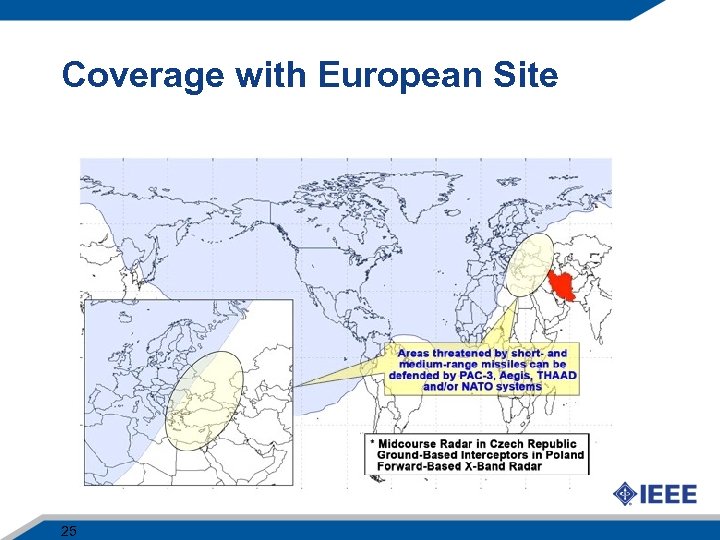This screenshot has width=720, height=540.
Task: Click the yellow ellipse on the world map
Action: point(530,264)
